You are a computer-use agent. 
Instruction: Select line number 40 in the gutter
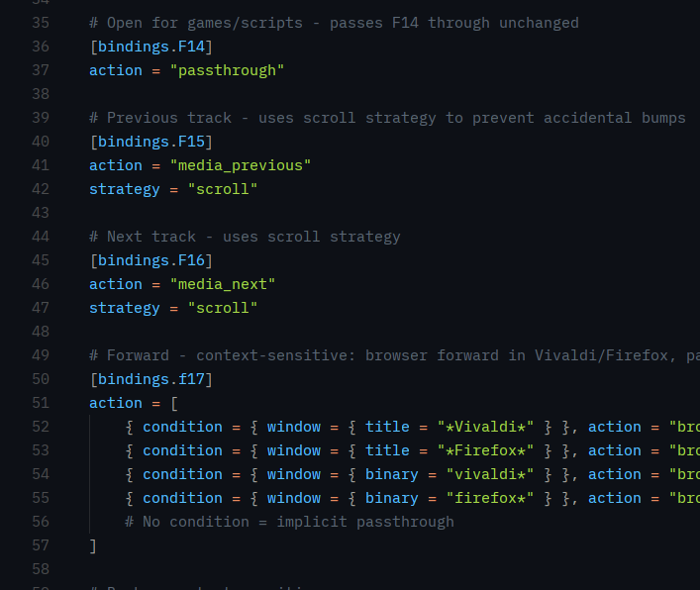[41, 142]
